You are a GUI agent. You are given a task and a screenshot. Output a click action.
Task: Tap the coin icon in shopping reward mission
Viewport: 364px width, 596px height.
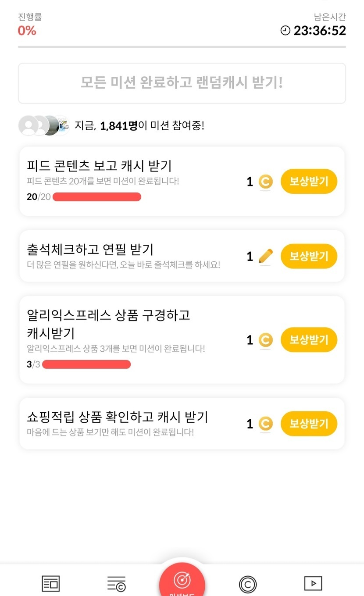point(265,424)
